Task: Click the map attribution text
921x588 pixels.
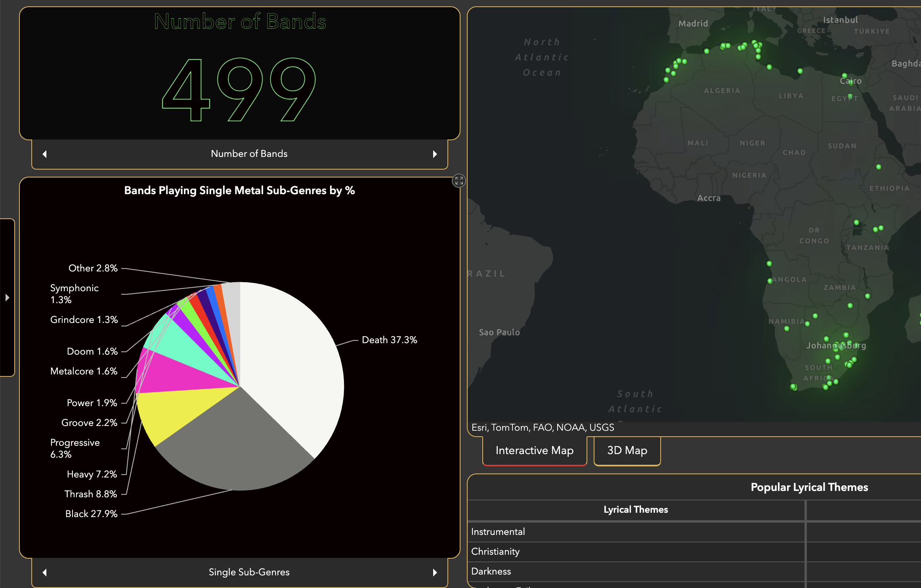Action: (x=543, y=428)
